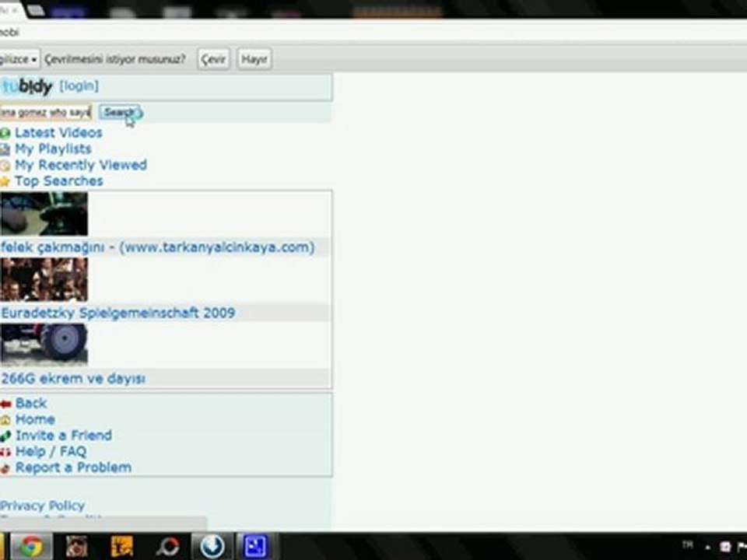Click the Search button
The width and height of the screenshot is (747, 560).
(119, 112)
